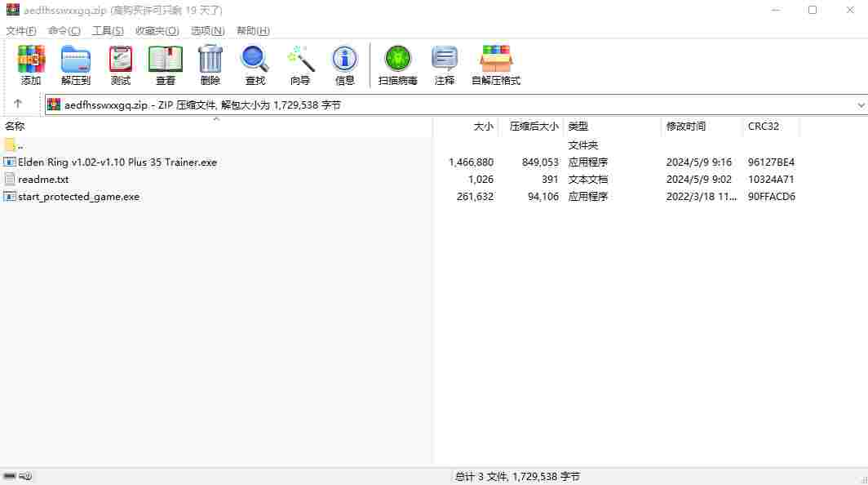Click the size value 261,632
The width and height of the screenshot is (868, 485).
coord(475,197)
